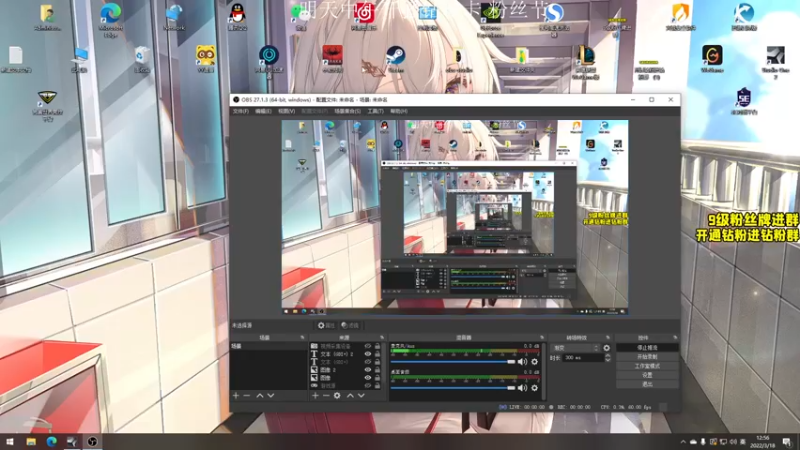Viewport: 800px width, 450px height.
Task: Toggle visibility of the 图像 2 source
Action: click(367, 369)
